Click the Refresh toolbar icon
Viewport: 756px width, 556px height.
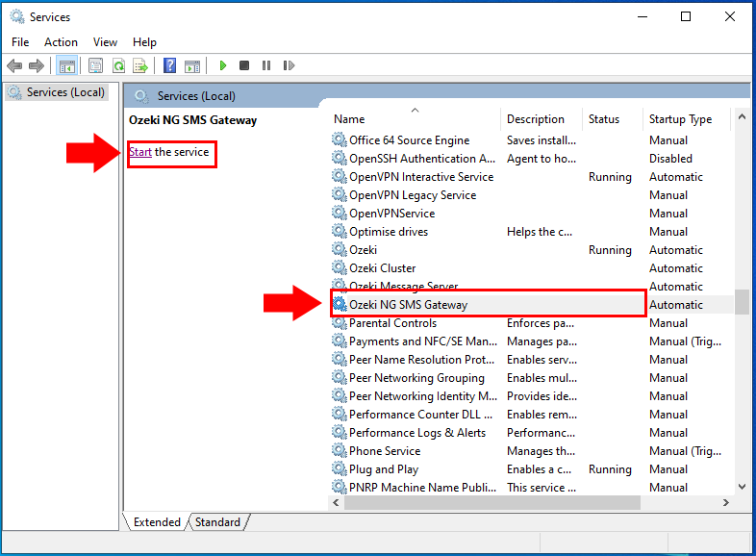(118, 65)
